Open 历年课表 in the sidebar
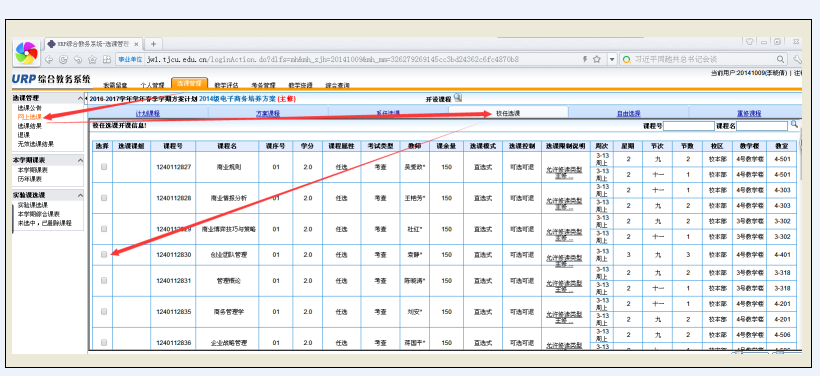The height and width of the screenshot is (376, 820). coord(29,178)
